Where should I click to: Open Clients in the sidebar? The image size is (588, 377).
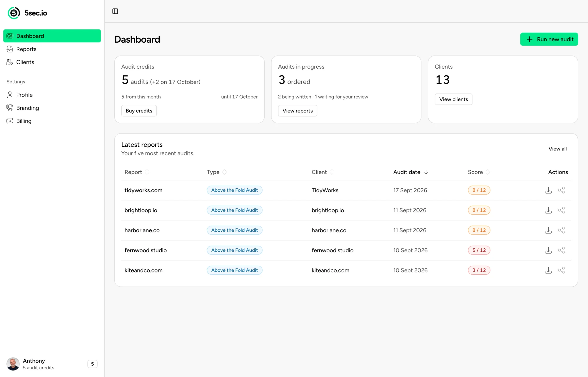52,62
